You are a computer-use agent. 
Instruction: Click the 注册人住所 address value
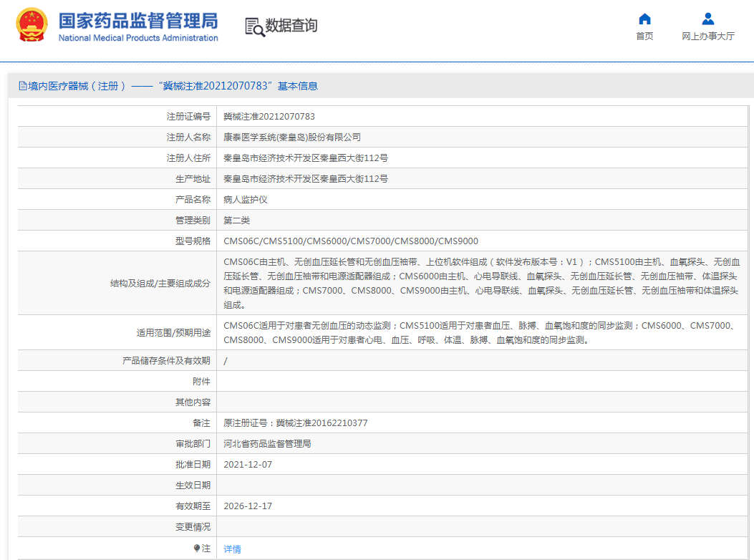pyautogui.click(x=306, y=158)
